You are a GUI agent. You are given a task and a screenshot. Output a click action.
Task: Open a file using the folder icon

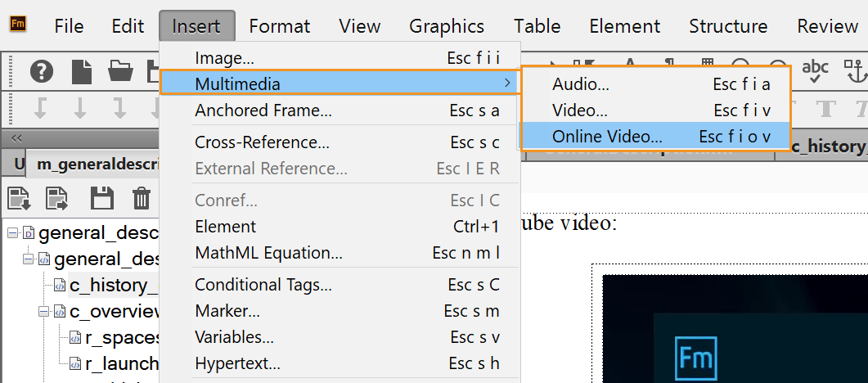120,72
